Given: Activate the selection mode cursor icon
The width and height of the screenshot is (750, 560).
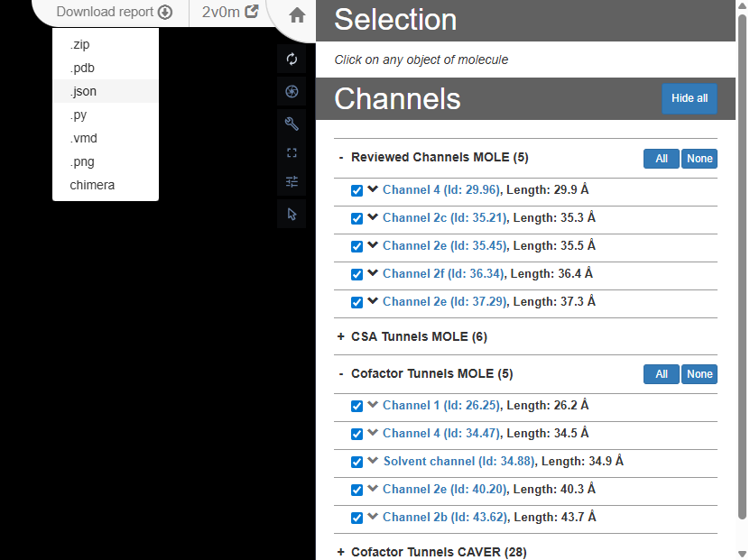Looking at the screenshot, I should pos(292,214).
